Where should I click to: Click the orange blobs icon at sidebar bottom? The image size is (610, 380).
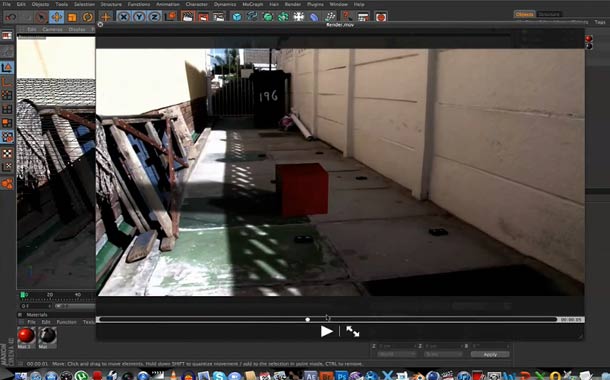(x=7, y=184)
